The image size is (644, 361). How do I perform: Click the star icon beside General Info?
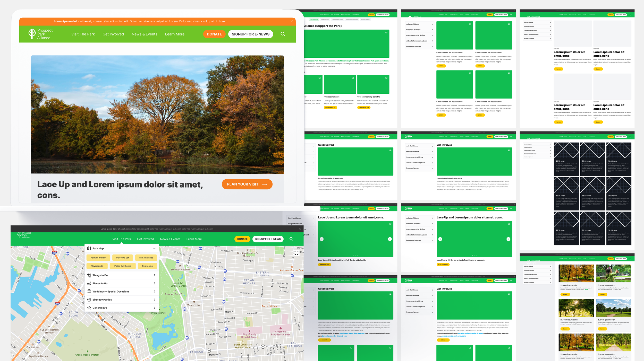89,308
